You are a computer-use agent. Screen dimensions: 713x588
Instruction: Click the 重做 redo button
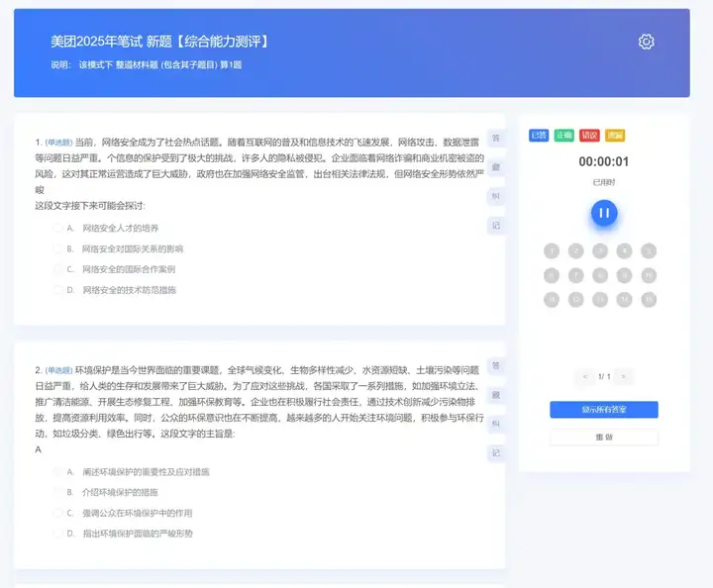[x=604, y=438]
